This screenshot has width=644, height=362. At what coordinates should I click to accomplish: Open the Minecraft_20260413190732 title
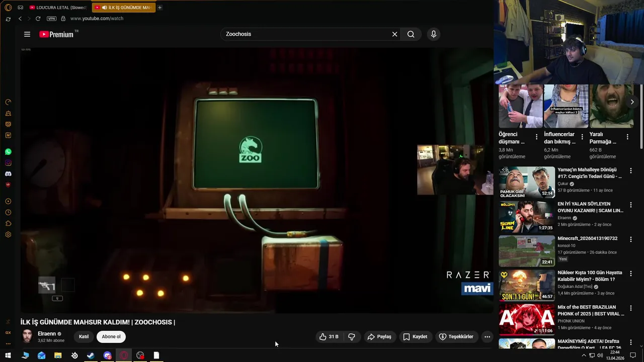pos(587,238)
